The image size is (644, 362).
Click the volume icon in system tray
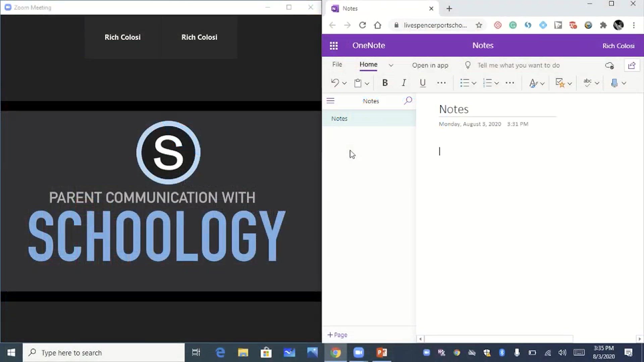click(x=562, y=353)
